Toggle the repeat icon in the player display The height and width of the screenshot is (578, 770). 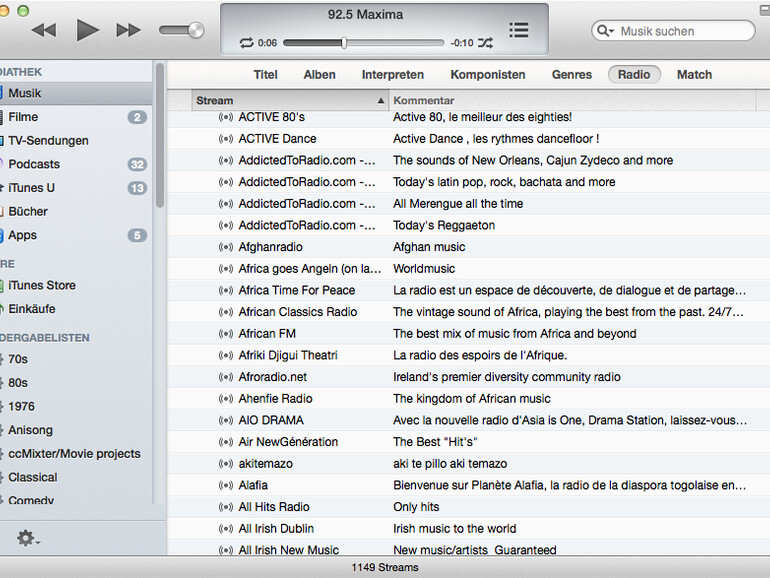(x=246, y=43)
